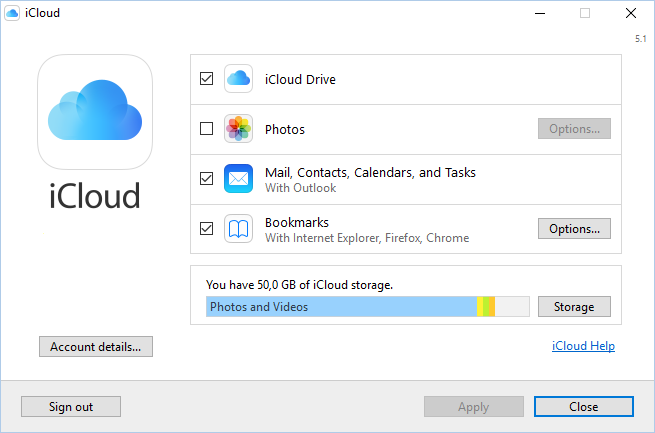Sign out of iCloud
The width and height of the screenshot is (655, 433).
(71, 406)
